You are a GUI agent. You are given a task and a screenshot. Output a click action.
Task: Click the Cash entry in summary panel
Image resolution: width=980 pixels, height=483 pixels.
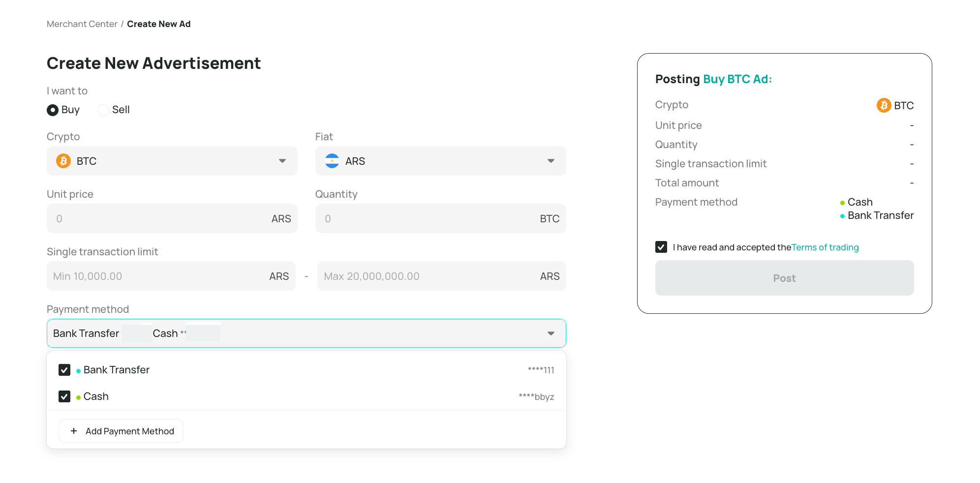(x=857, y=202)
